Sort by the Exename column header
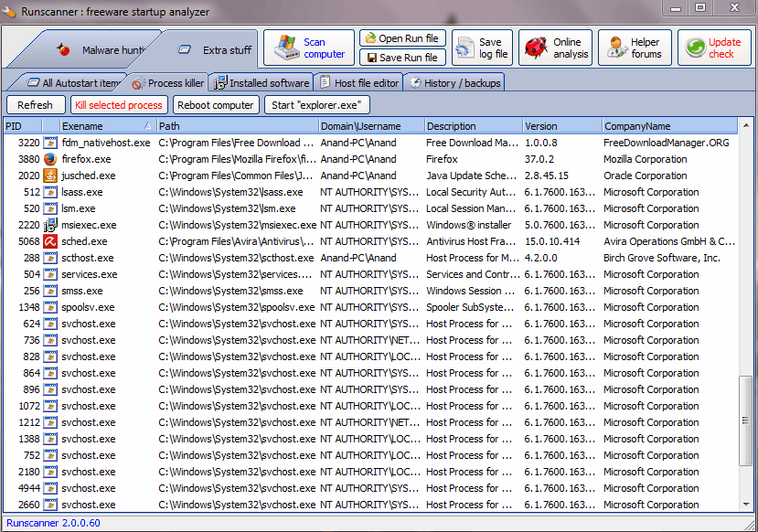The width and height of the screenshot is (758, 532). pos(106,126)
